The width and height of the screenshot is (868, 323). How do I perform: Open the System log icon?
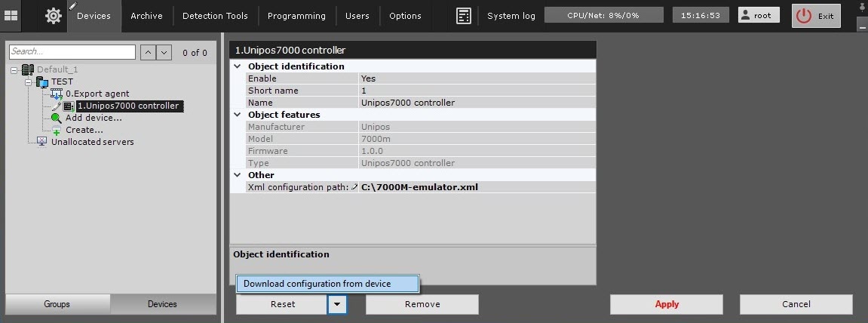(x=463, y=16)
